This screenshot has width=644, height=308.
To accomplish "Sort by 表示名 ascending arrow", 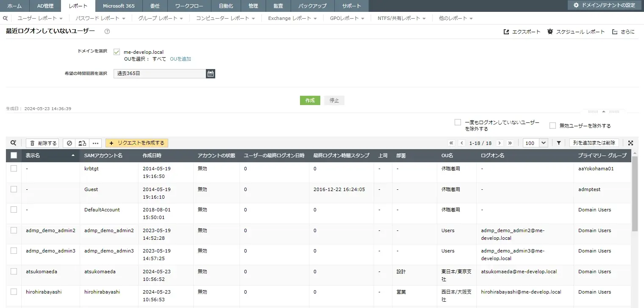I will [x=73, y=155].
